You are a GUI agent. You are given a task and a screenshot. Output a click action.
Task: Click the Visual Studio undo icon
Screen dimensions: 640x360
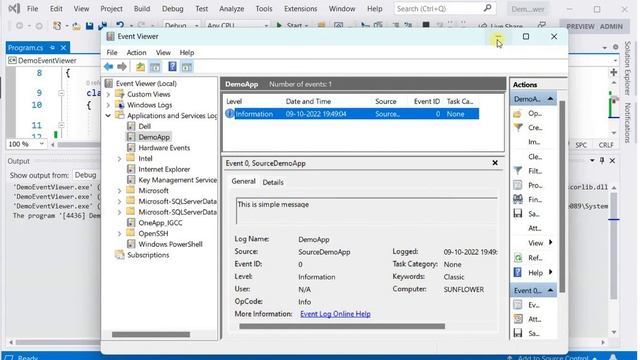tap(120, 26)
